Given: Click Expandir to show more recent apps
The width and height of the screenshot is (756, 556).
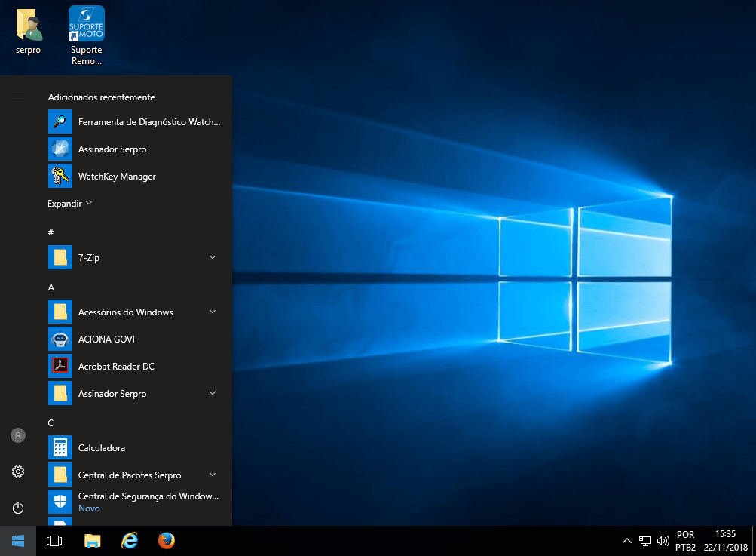Looking at the screenshot, I should tap(69, 204).
